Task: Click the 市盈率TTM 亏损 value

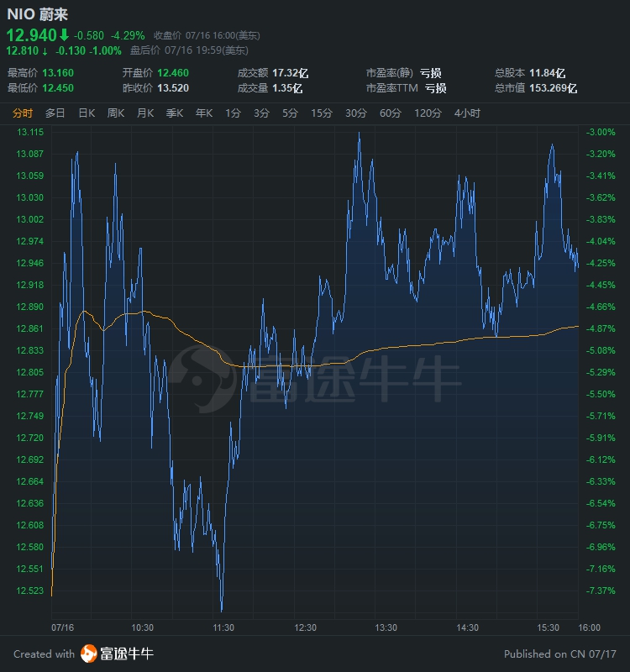Action: [x=435, y=88]
